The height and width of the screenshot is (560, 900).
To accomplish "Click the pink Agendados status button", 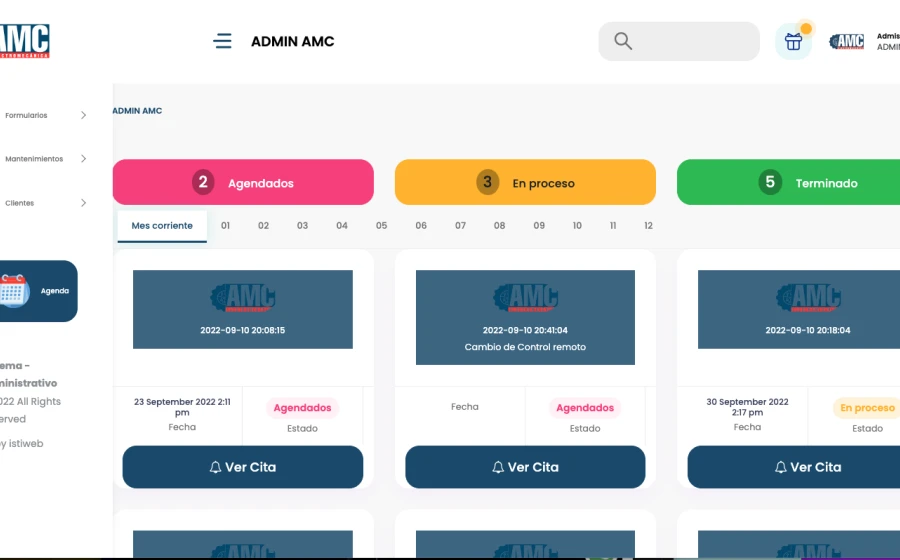I will (243, 182).
